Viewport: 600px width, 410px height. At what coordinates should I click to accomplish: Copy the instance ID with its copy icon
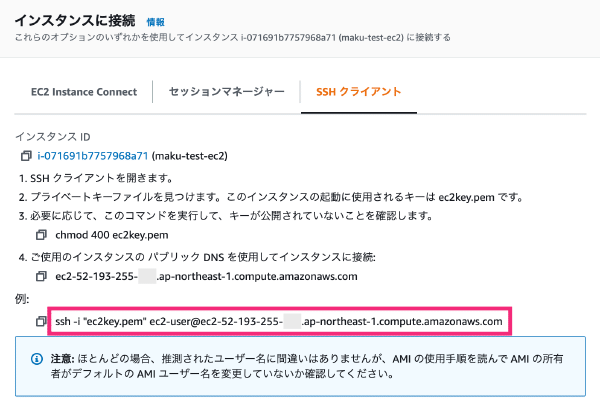click(26, 156)
